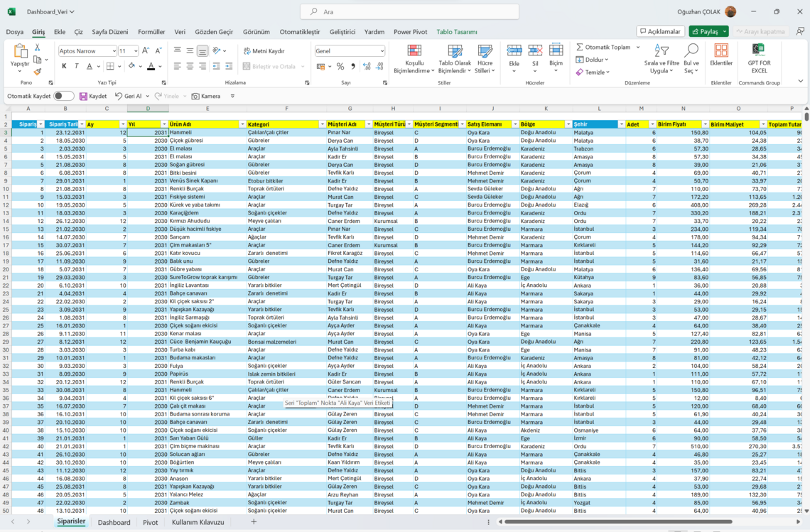Click the font color A swatch
The height and width of the screenshot is (532, 810).
[151, 66]
